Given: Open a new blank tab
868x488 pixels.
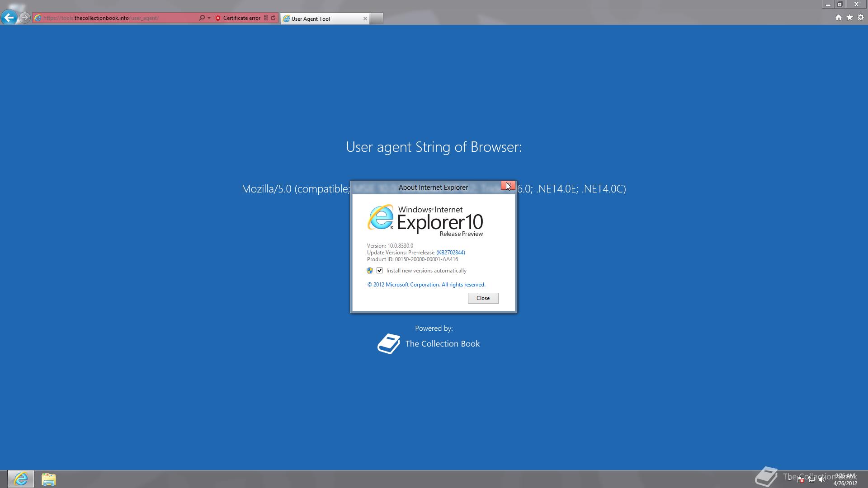Looking at the screenshot, I should tap(377, 19).
